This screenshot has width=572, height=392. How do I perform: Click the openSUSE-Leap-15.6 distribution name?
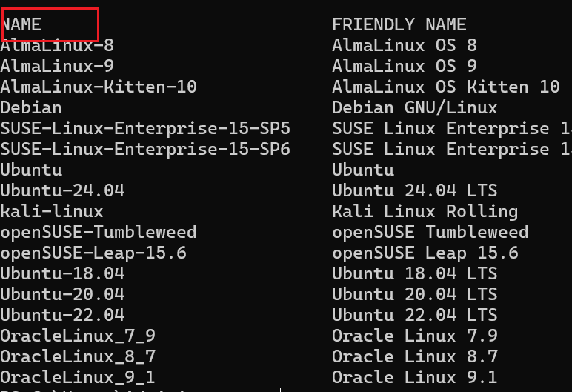pos(93,253)
